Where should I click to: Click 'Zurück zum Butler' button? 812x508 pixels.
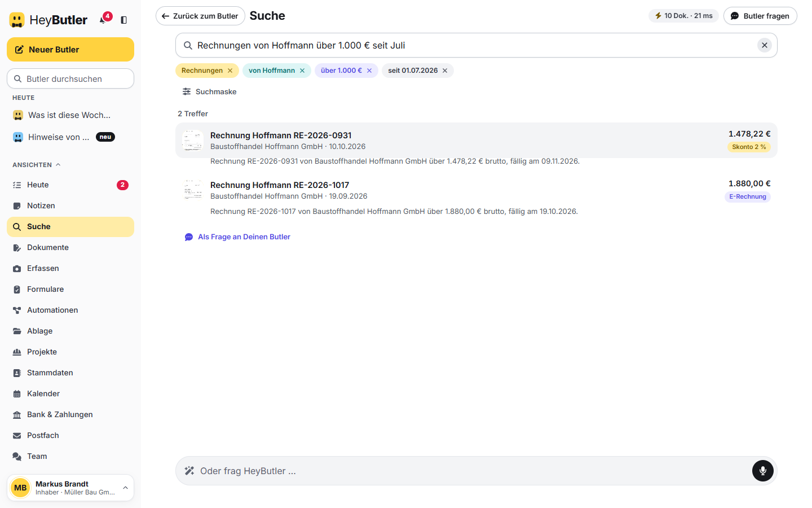[200, 16]
